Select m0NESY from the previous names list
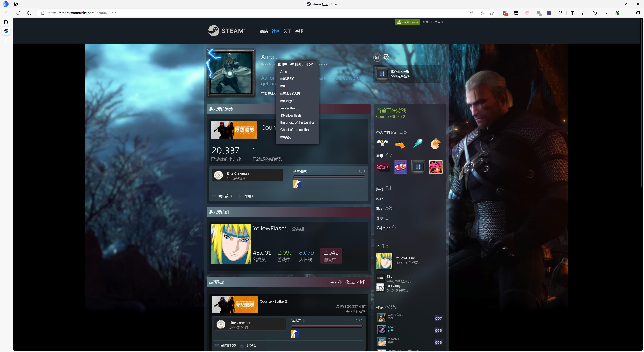The height and width of the screenshot is (352, 644). (287, 79)
